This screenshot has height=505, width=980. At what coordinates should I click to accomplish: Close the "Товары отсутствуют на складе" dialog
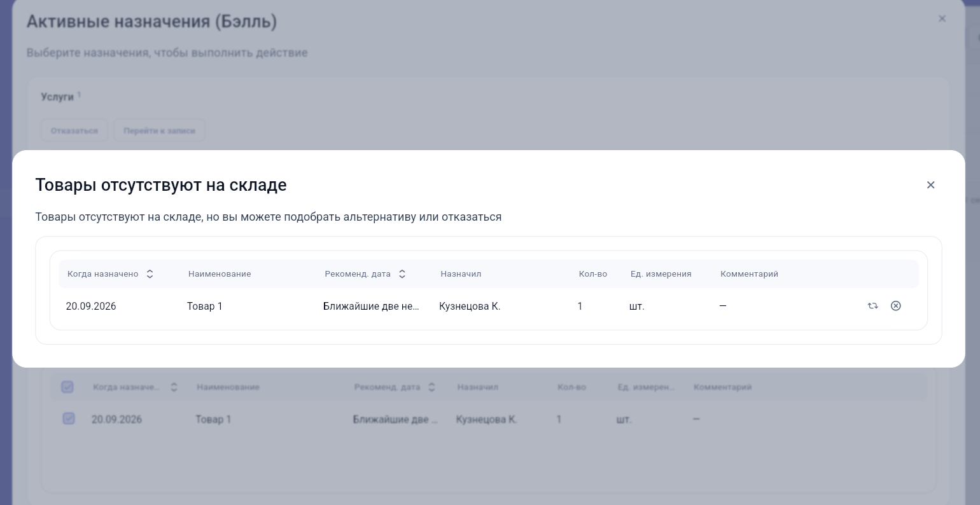click(x=930, y=185)
